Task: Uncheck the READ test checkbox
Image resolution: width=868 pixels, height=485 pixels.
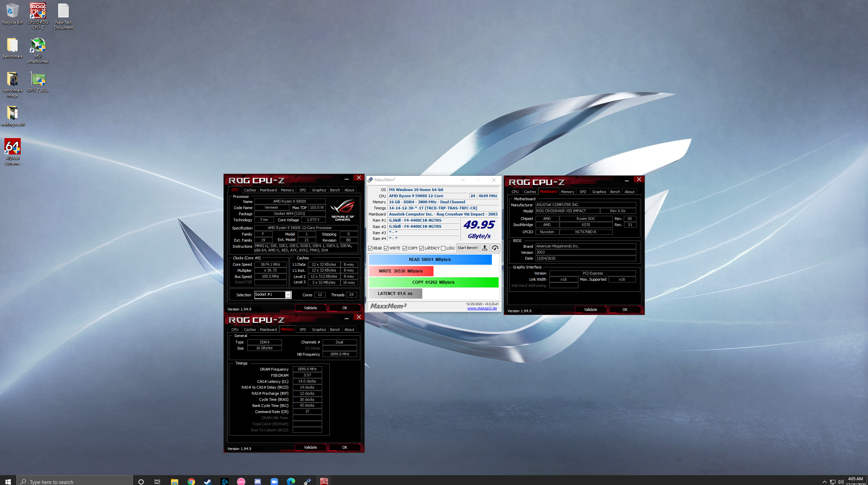Action: pyautogui.click(x=370, y=248)
